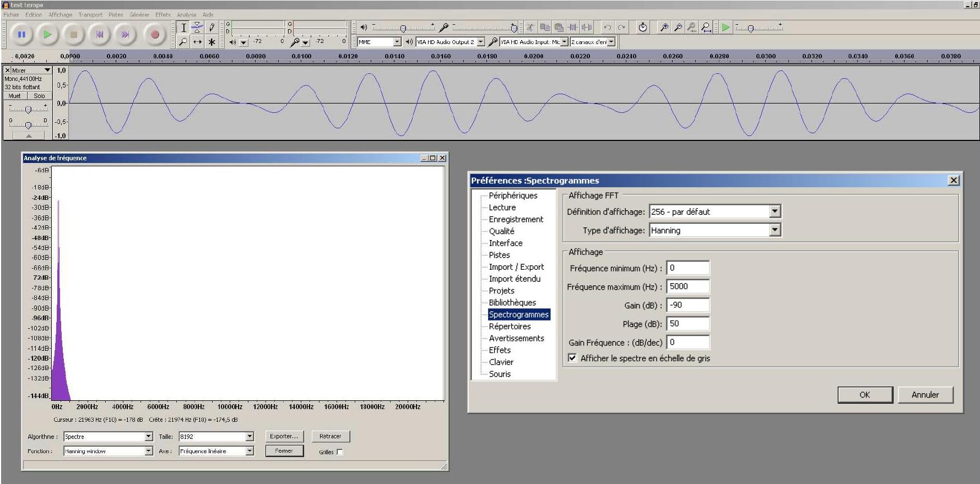This screenshot has height=484, width=980.
Task: Click the Redo arrow icon
Action: (621, 27)
